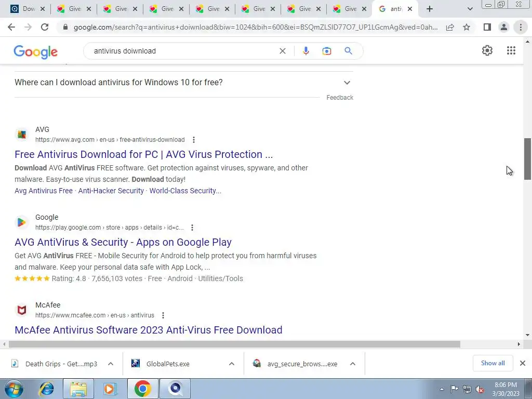Image resolution: width=532 pixels, height=399 pixels.
Task: Open Google settings gear
Action: (487, 50)
